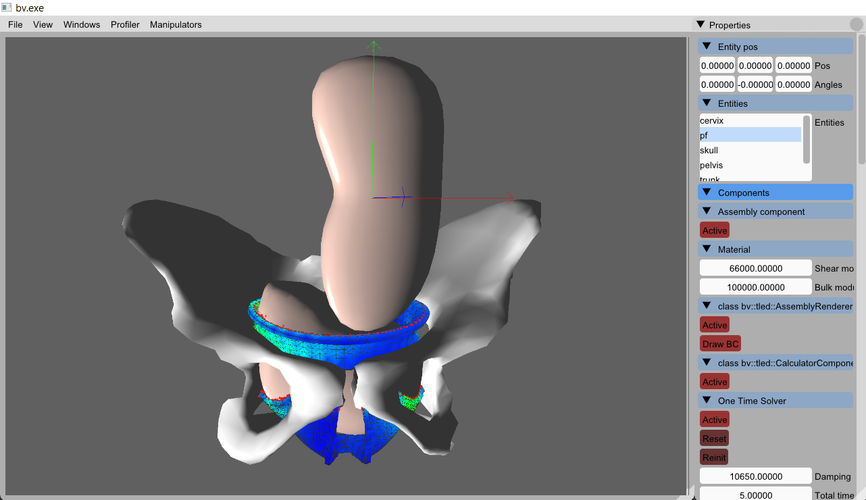Toggle Active under AssemblyRenderer class
866x500 pixels.
(x=714, y=325)
